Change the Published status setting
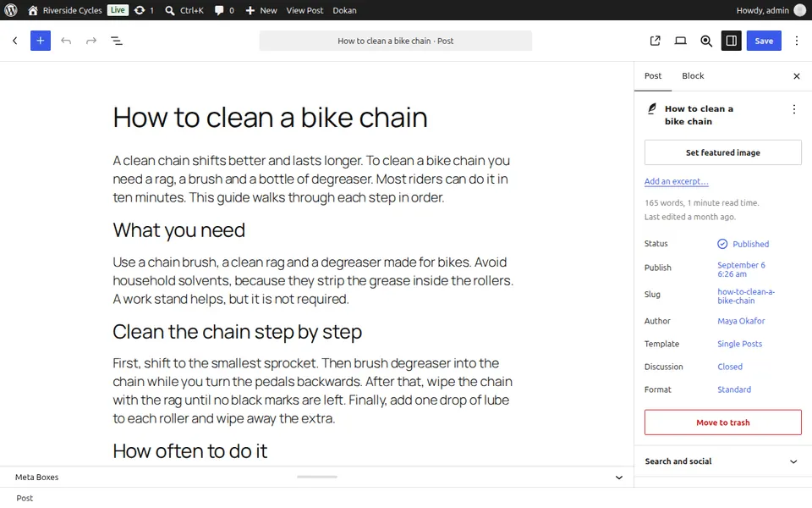The width and height of the screenshot is (812, 508). pyautogui.click(x=743, y=244)
